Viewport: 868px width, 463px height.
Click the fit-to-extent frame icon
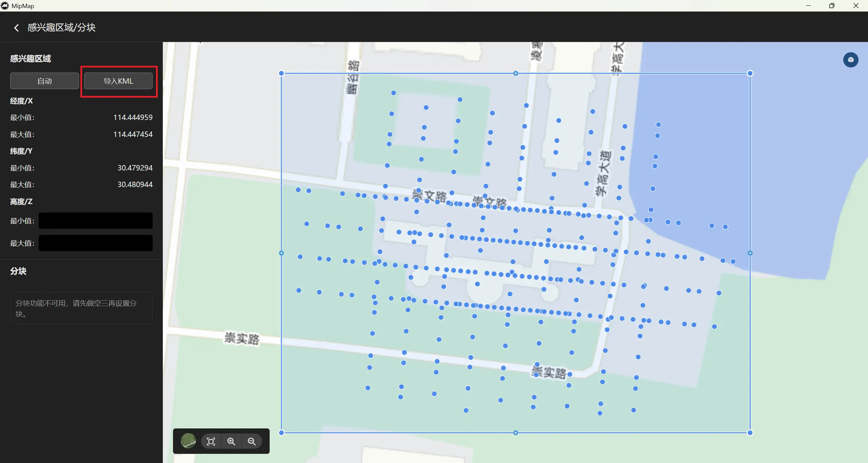pos(211,441)
